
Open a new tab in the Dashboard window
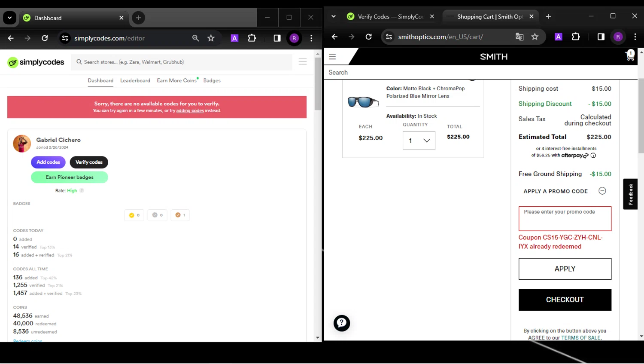138,18
